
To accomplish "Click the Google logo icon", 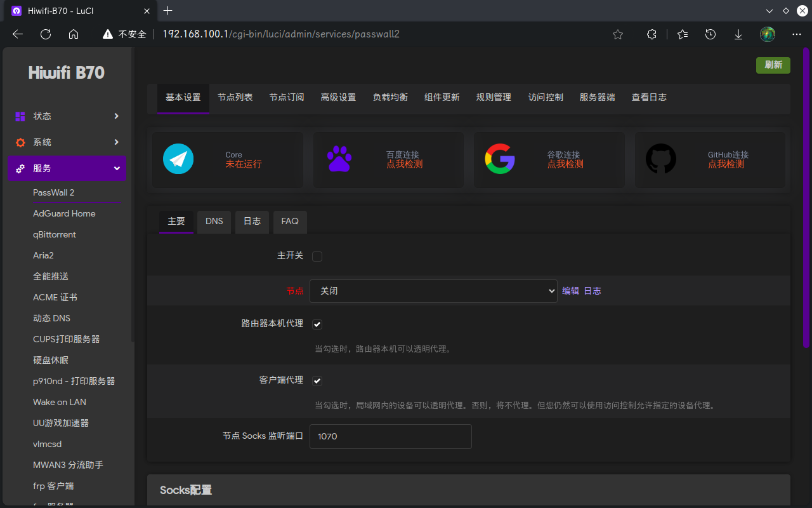I will [500, 159].
